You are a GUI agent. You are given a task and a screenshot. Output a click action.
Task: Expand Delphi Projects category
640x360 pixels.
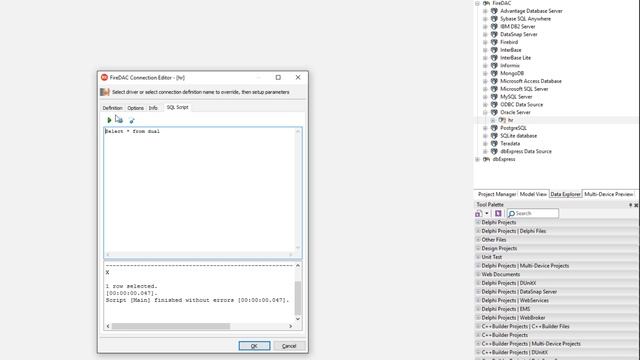(x=478, y=222)
